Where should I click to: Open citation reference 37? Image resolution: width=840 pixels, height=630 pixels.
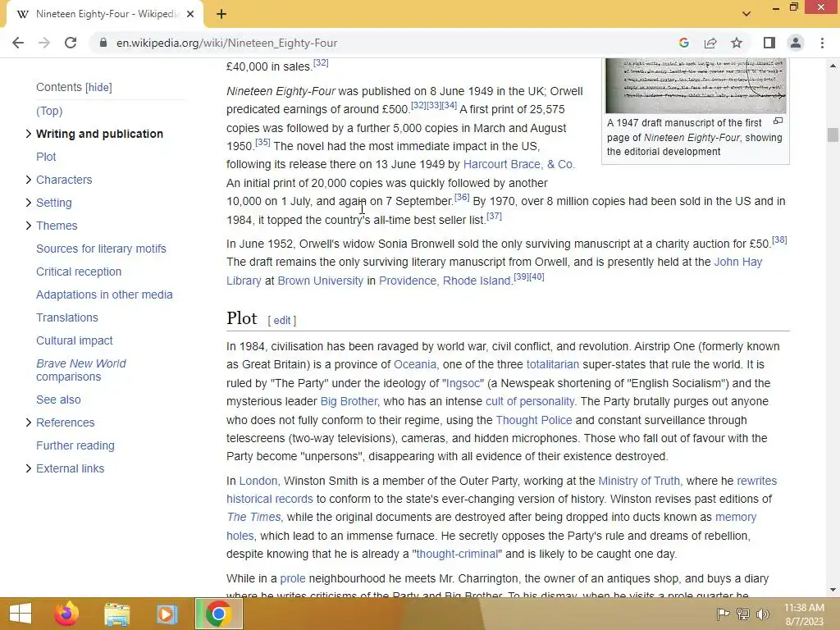coord(494,216)
